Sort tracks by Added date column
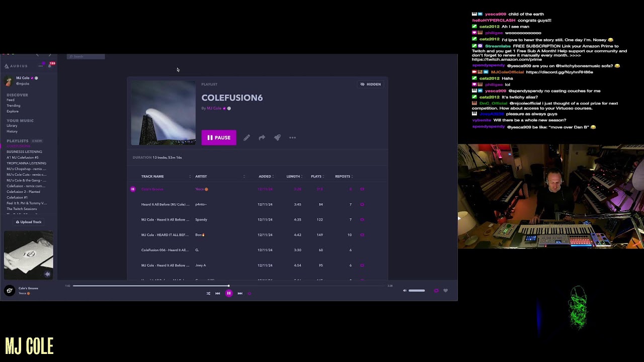Image resolution: width=644 pixels, height=362 pixels. [x=265, y=176]
